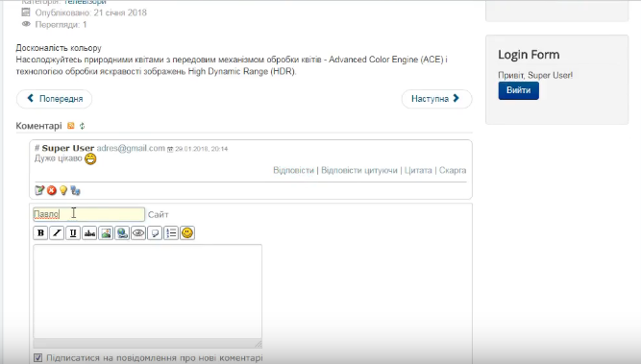Click the laughing smiley in comment
Screen dimensions: 641x364
click(x=90, y=158)
